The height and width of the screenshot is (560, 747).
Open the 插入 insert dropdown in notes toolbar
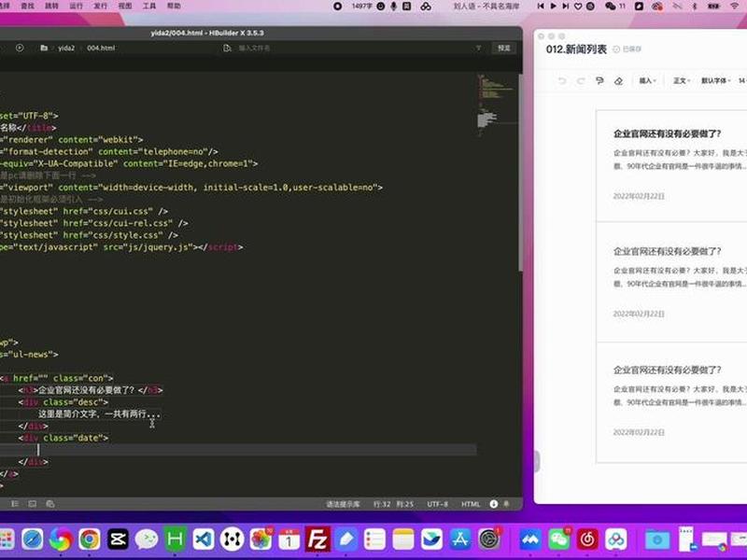point(647,80)
